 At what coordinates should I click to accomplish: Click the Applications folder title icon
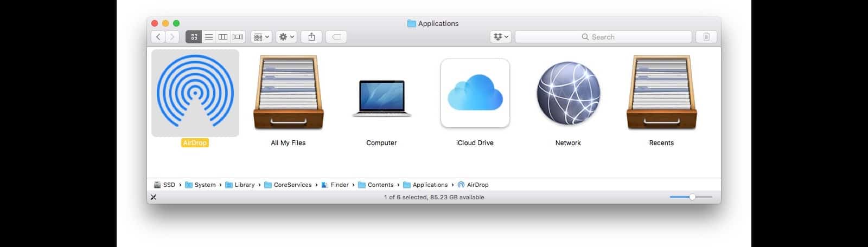pyautogui.click(x=411, y=23)
